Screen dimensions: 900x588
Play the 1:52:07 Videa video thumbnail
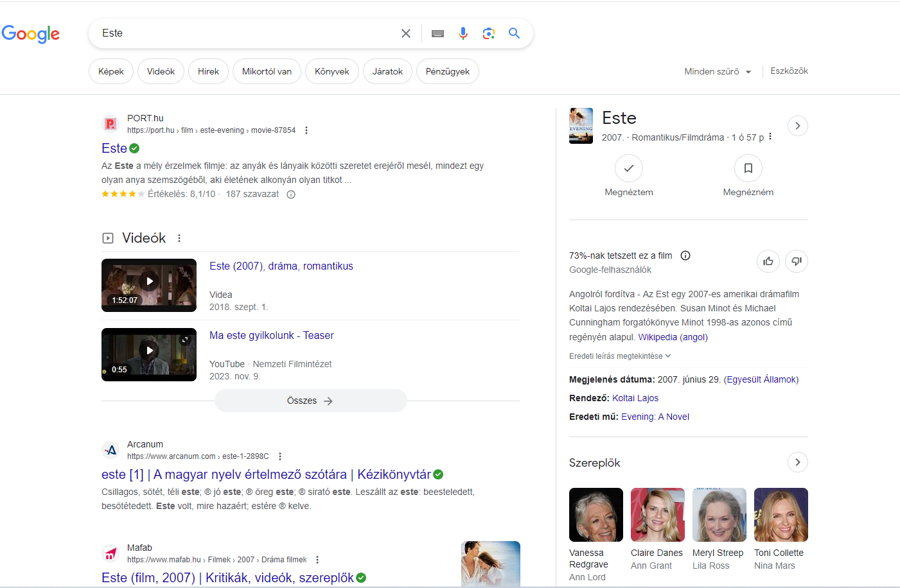coord(149,285)
